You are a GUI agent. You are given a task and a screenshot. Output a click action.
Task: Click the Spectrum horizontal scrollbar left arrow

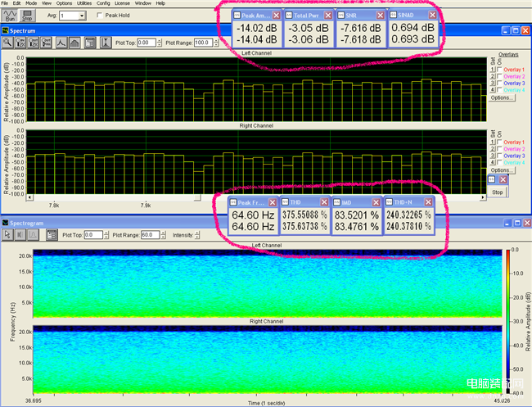pyautogui.click(x=29, y=197)
